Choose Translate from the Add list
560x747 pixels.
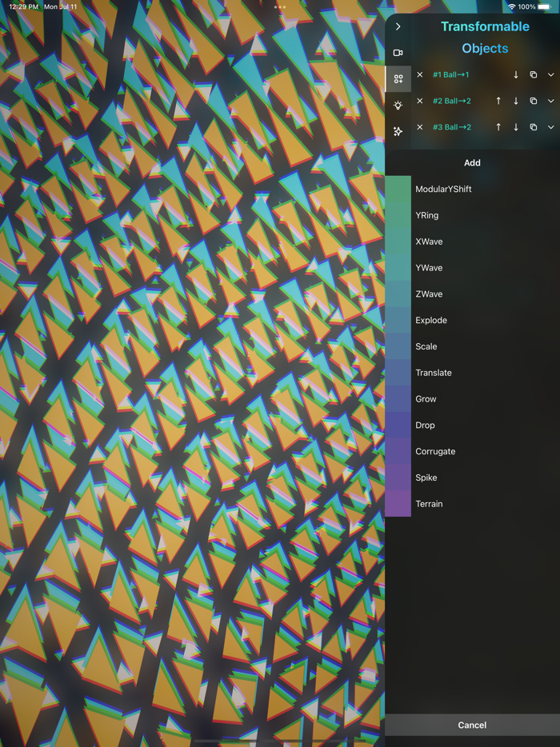pos(472,373)
